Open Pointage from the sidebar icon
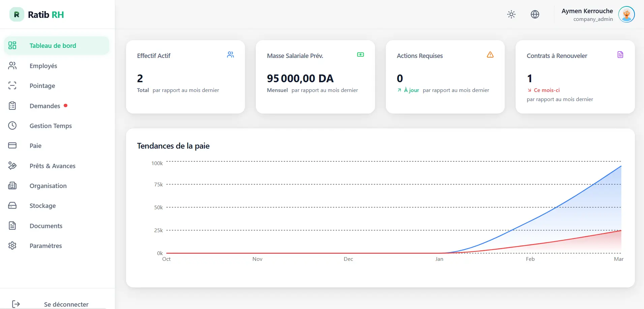This screenshot has width=644, height=309. click(x=12, y=86)
